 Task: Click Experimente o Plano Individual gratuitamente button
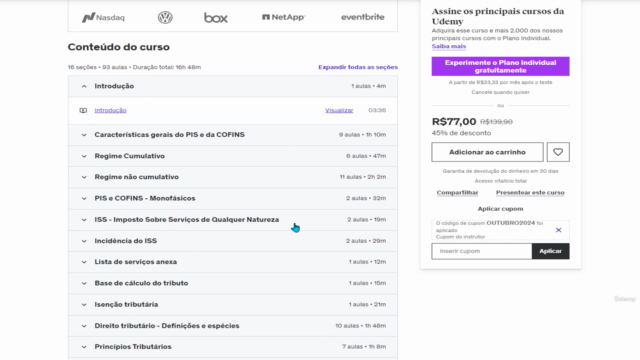click(x=500, y=66)
